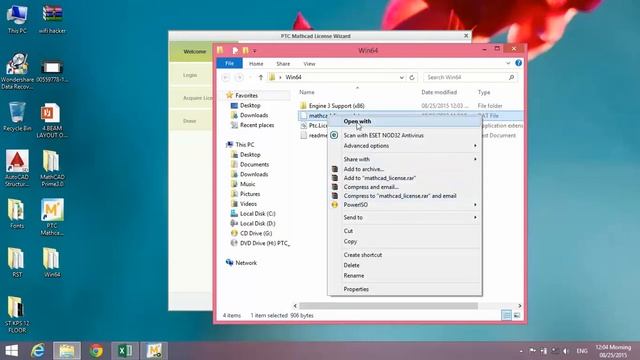Open the Share ribbon tab
Screen dimensions: 640x360
click(x=283, y=64)
